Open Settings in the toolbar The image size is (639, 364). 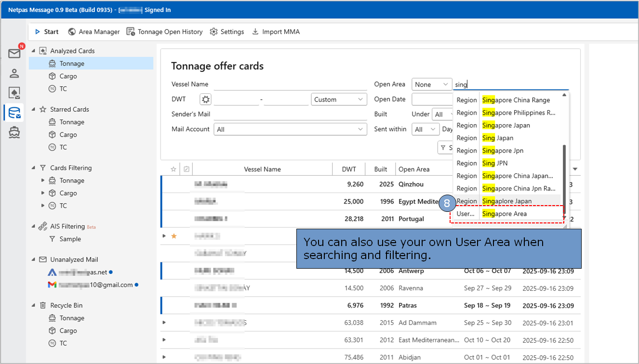pyautogui.click(x=227, y=32)
